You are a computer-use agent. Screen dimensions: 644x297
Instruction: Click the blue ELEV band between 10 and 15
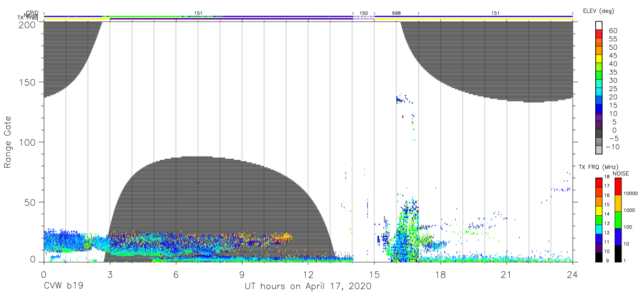pyautogui.click(x=598, y=108)
